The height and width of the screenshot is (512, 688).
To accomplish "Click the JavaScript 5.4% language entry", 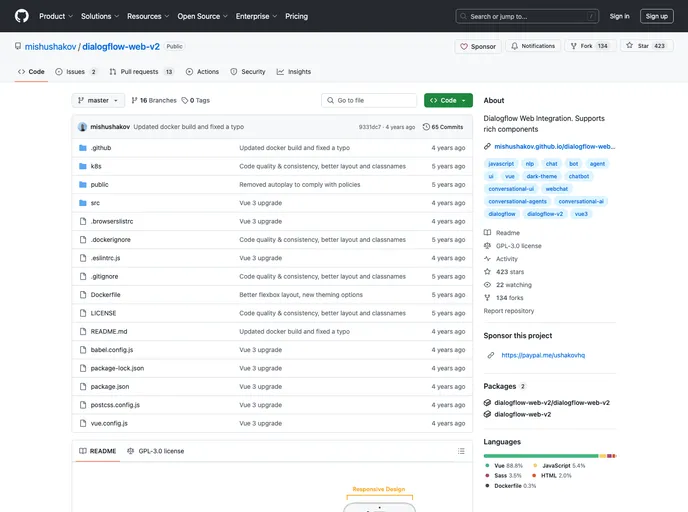I will click(x=559, y=465).
